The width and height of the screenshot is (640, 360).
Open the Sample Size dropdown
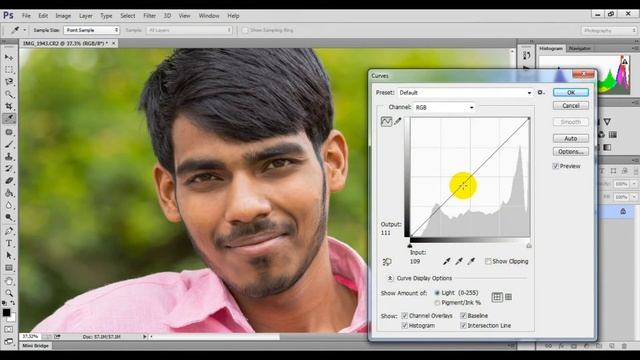91,30
